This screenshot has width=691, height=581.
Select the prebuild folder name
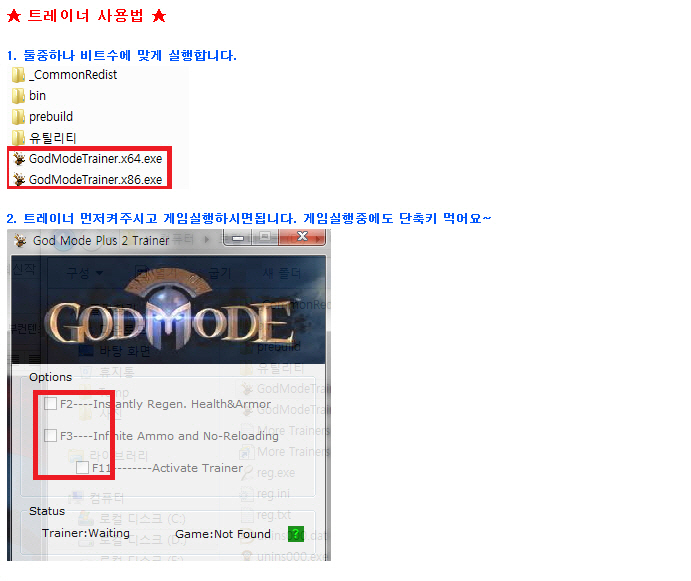point(51,117)
